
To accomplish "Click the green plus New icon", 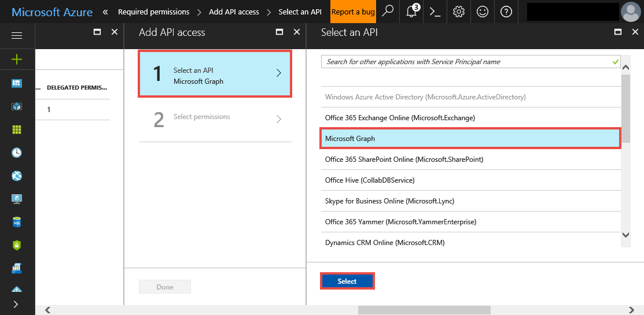I will coord(17,59).
